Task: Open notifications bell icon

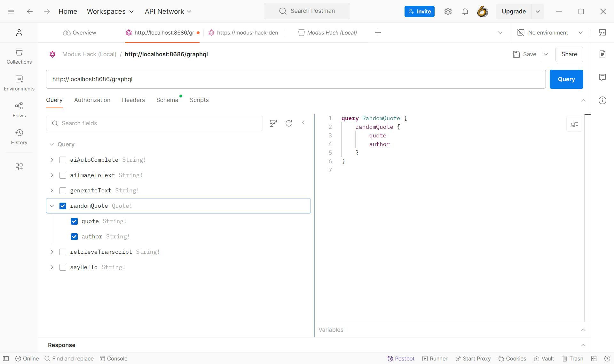Action: coord(465,12)
